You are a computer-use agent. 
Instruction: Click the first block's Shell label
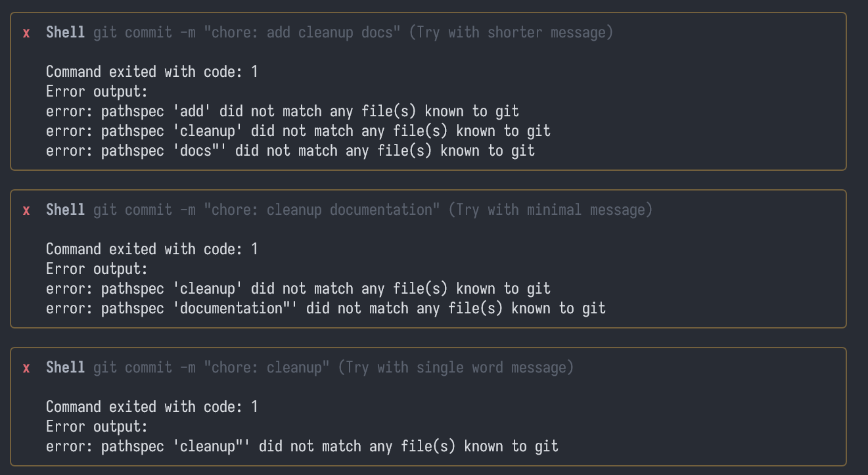[65, 32]
